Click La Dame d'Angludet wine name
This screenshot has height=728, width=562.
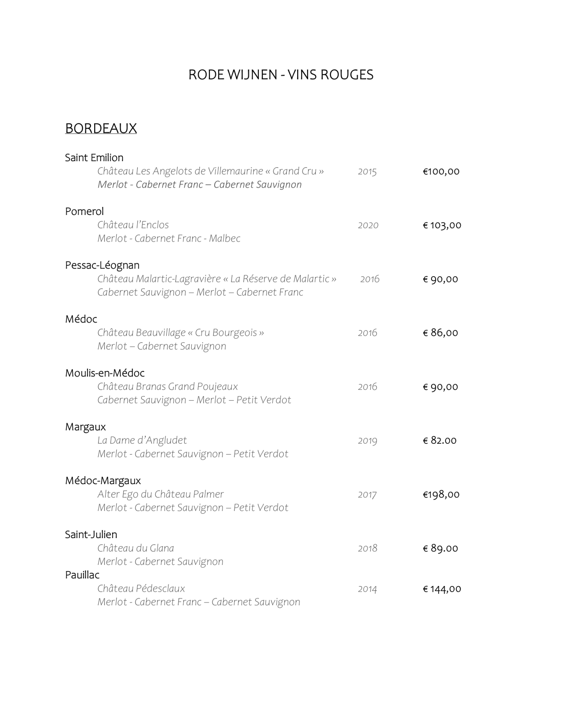tap(142, 440)
